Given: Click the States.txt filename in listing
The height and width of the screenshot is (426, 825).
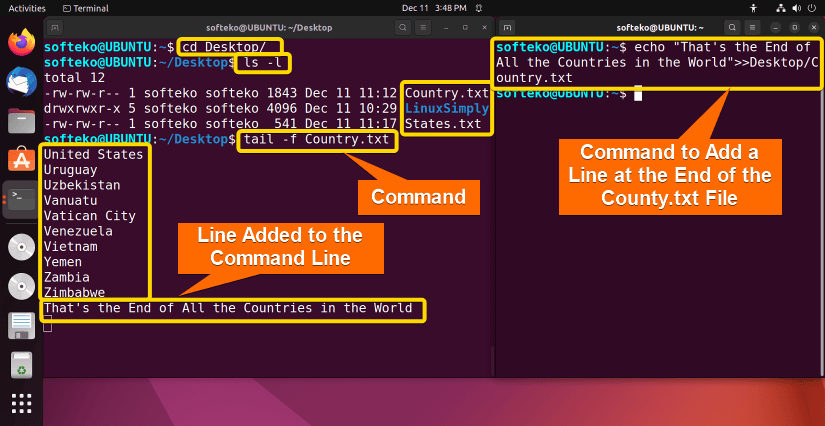Looking at the screenshot, I should coord(442,124).
